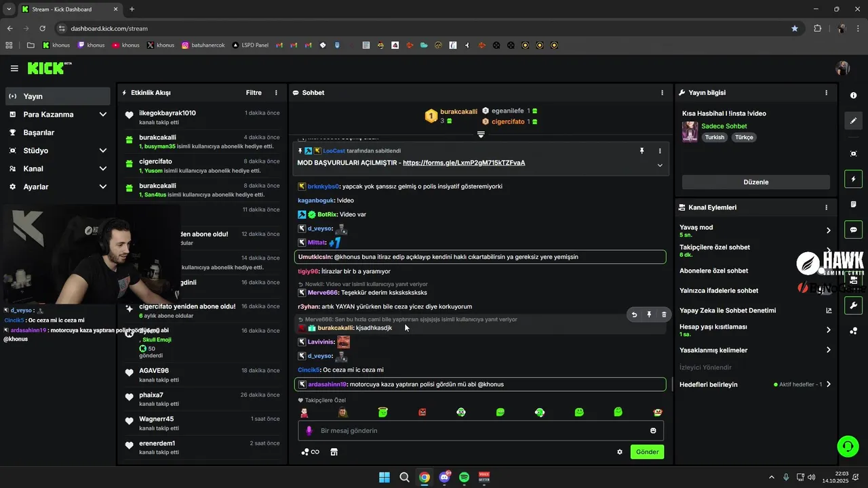
Task: Open the emoji picker in message box
Action: pos(653,430)
